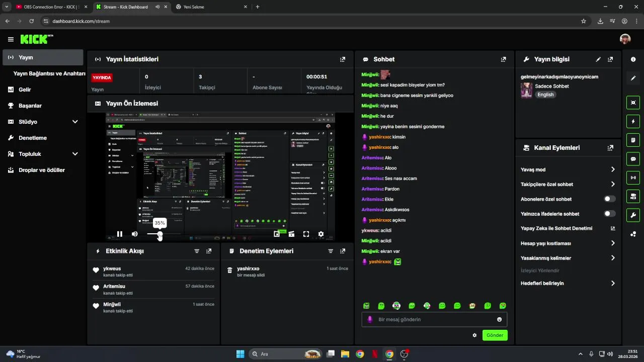Toggle Yalnızca ifadelerle sohbet switch

coord(609,214)
